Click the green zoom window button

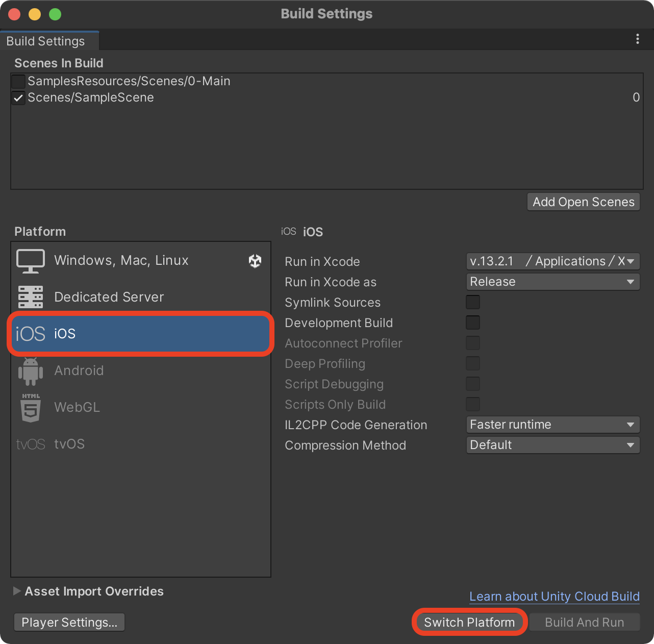coord(55,14)
